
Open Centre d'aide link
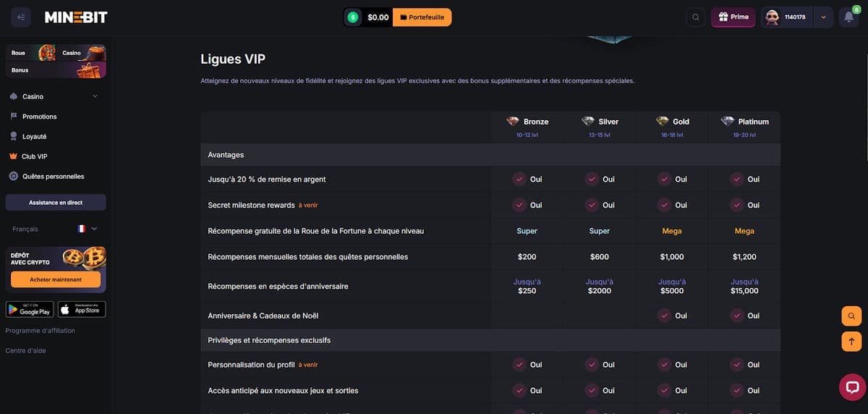coord(25,351)
